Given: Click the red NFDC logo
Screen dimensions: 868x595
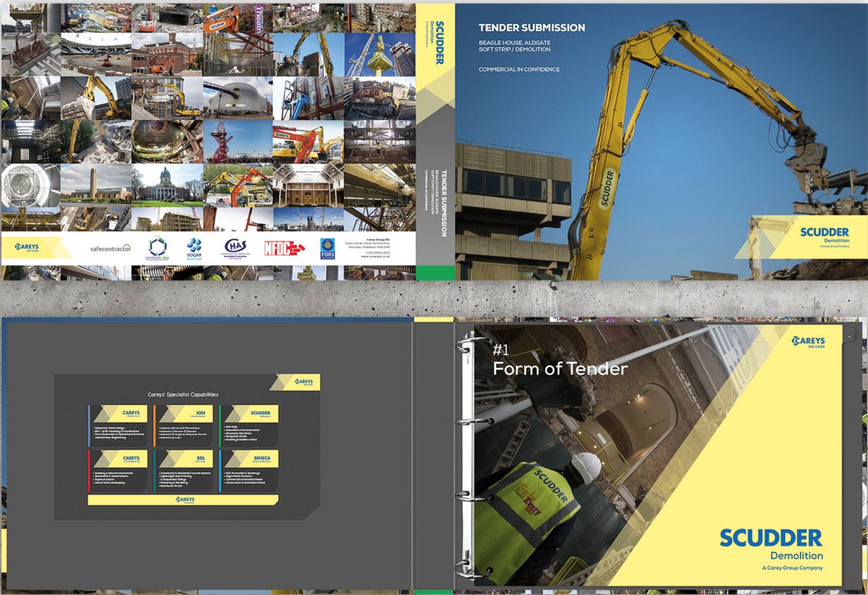Looking at the screenshot, I should [x=284, y=248].
